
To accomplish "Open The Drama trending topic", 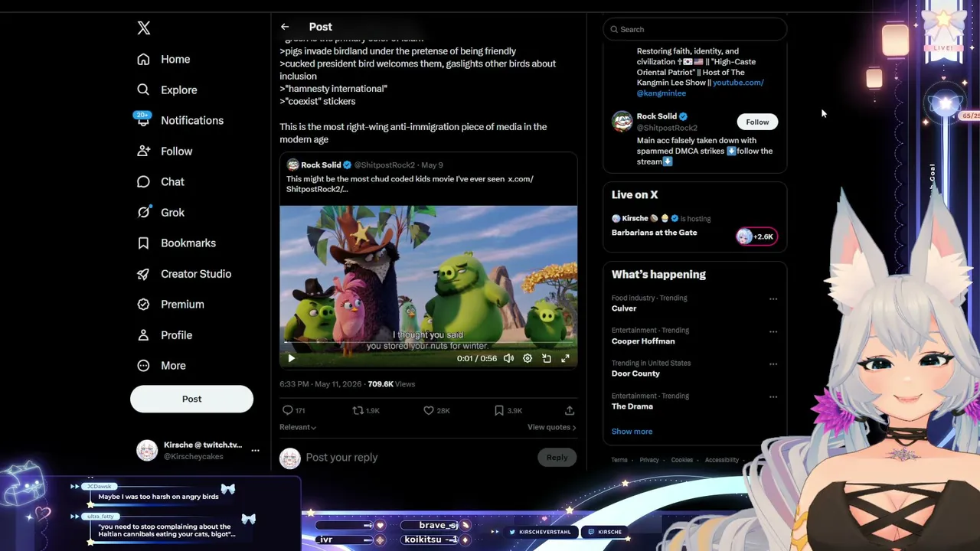I will pyautogui.click(x=632, y=406).
